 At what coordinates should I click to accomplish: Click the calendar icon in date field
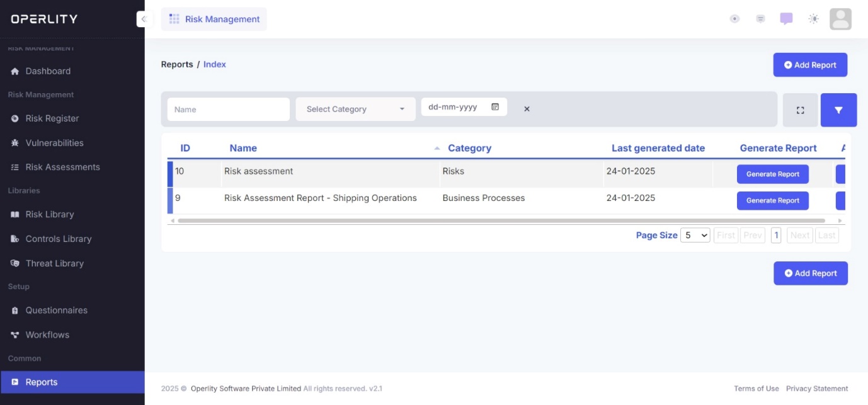click(495, 107)
